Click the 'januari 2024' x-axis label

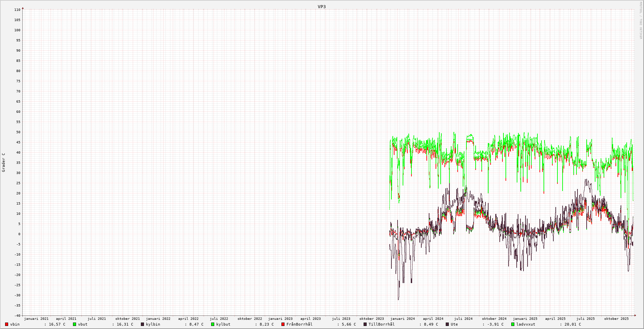pyautogui.click(x=402, y=319)
